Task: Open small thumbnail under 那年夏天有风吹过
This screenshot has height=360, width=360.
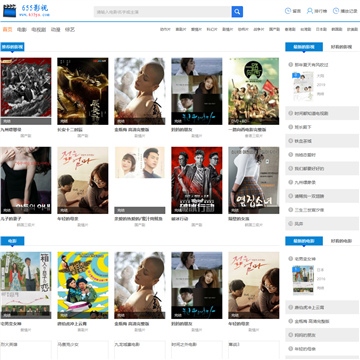Action: pyautogui.click(x=303, y=86)
